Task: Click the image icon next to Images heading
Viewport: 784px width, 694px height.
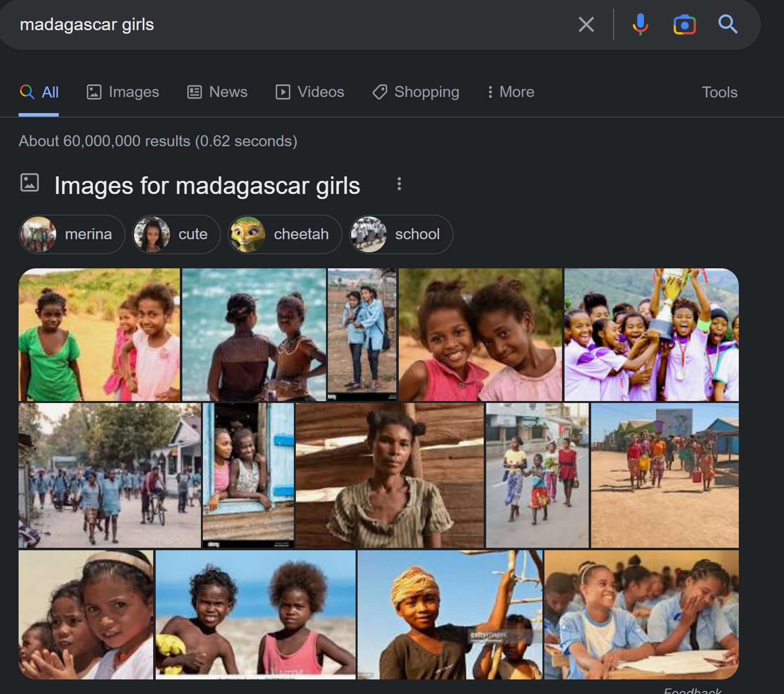Action: 30,182
